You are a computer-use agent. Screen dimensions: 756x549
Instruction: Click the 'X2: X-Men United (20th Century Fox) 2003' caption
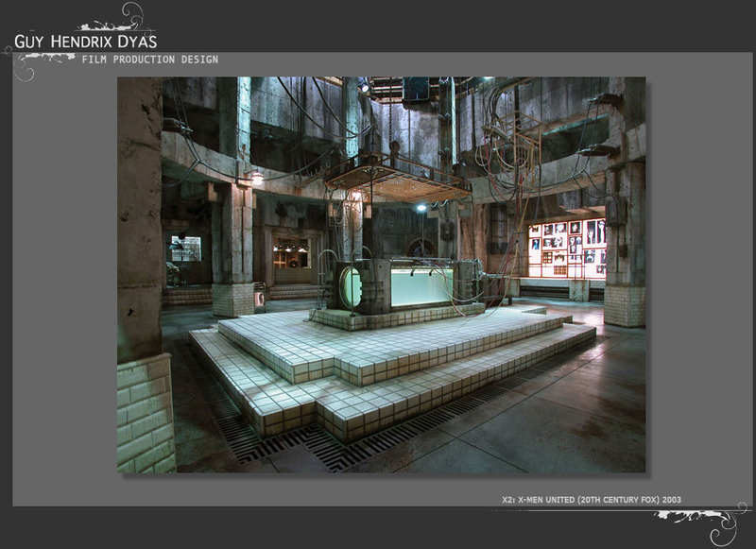[592, 500]
